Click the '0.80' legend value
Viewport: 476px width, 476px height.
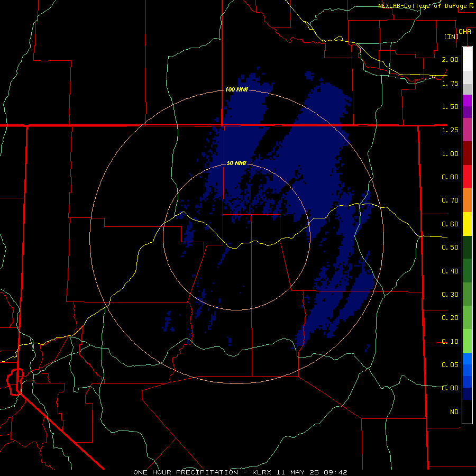pyautogui.click(x=450, y=177)
